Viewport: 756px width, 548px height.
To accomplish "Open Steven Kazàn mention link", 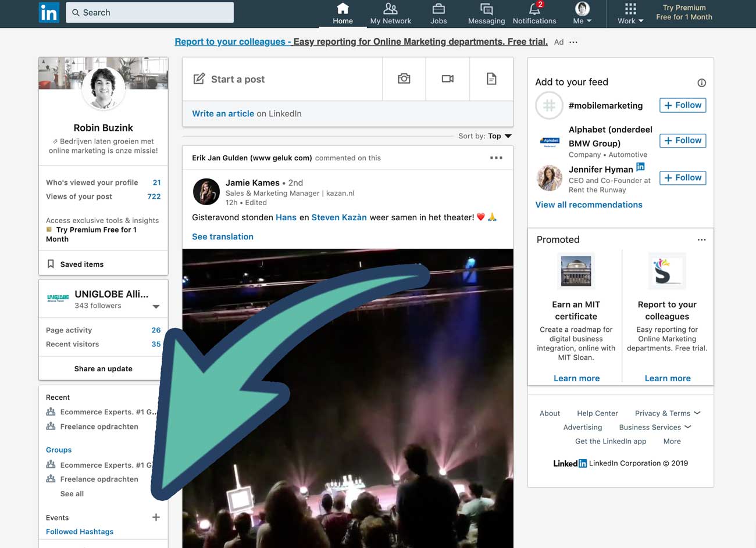I will tap(339, 217).
